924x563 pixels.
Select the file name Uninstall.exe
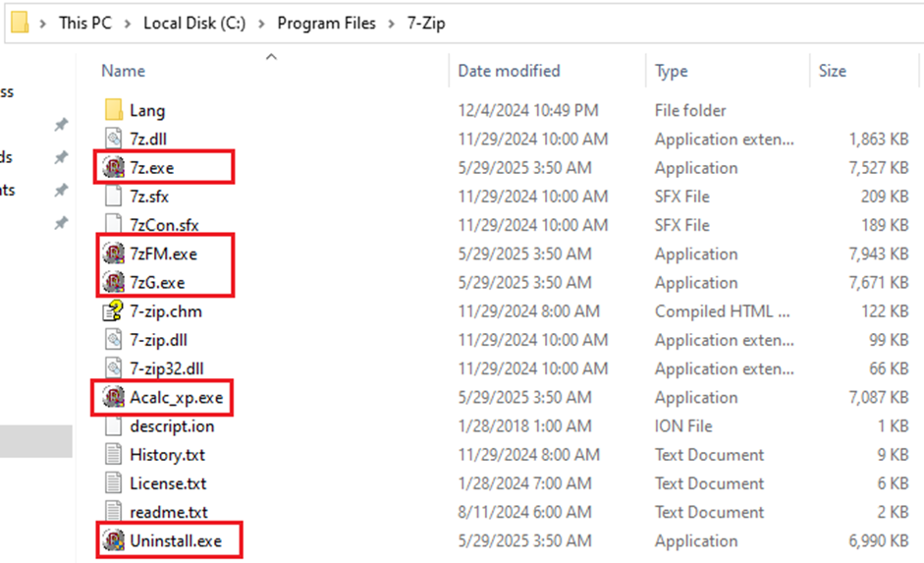pos(176,540)
